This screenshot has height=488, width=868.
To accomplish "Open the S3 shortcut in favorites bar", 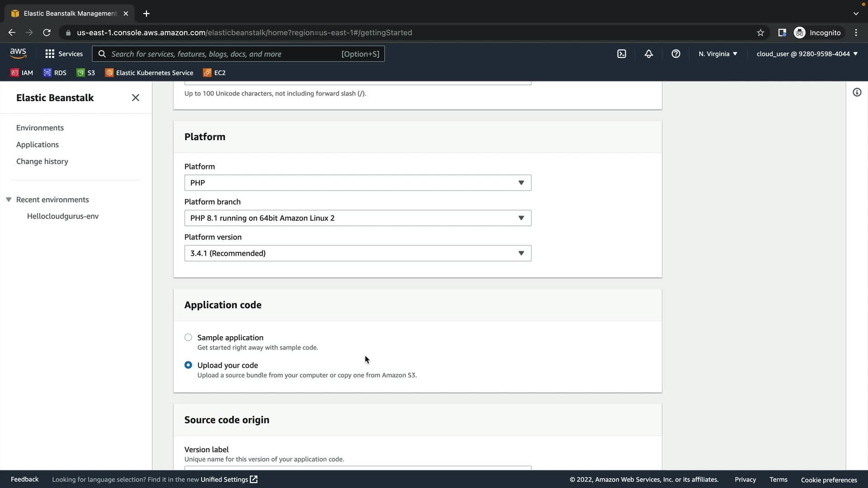I will click(x=86, y=73).
